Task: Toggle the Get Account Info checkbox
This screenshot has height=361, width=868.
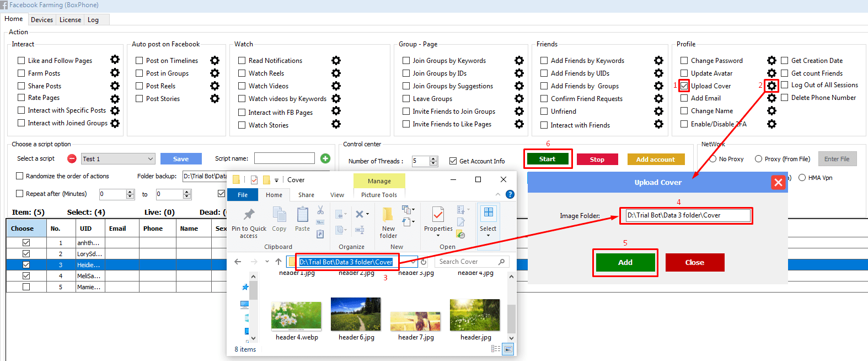Action: click(453, 161)
